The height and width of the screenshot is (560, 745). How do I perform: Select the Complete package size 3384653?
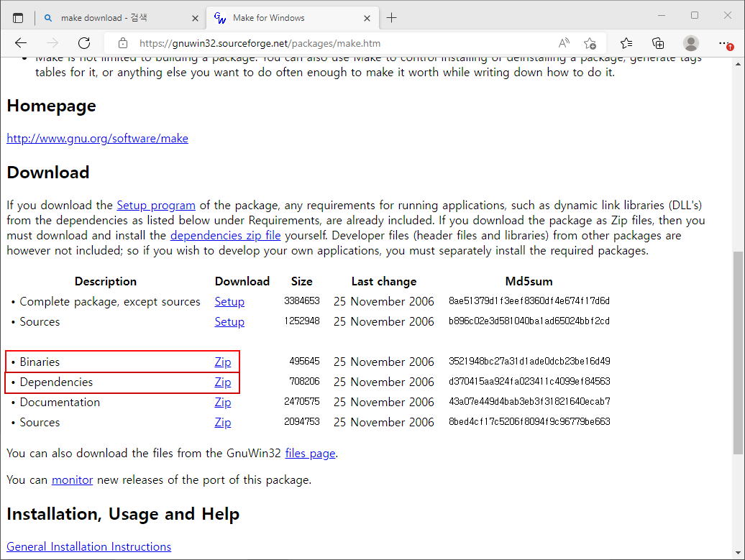(302, 300)
